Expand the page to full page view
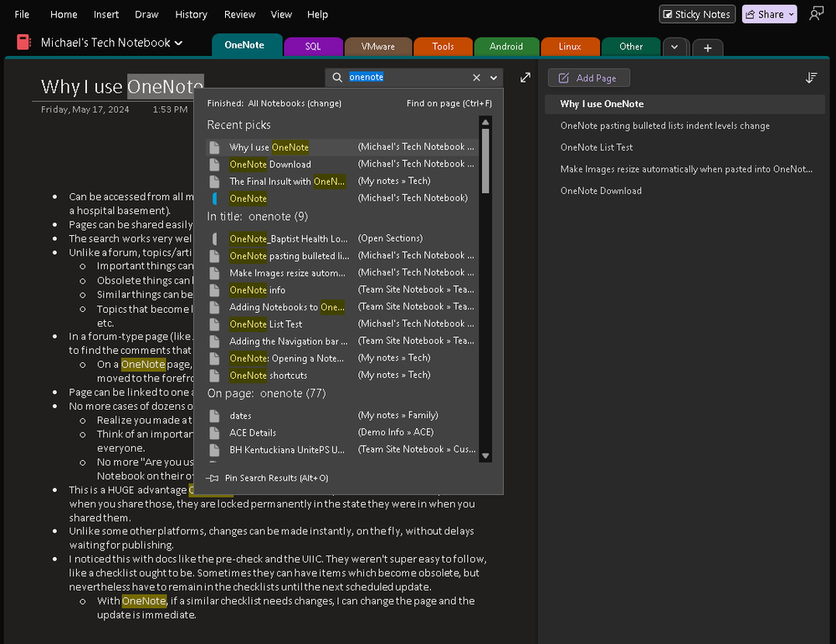Viewport: 836px width, 644px height. (526, 78)
